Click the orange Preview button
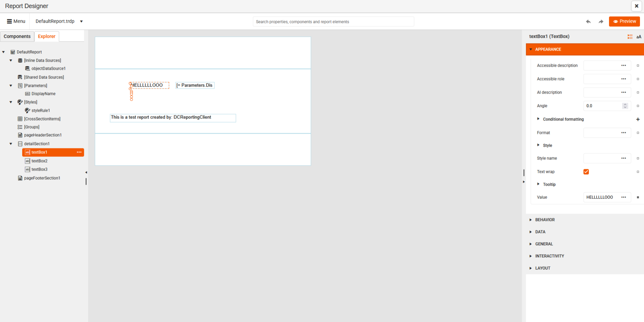The height and width of the screenshot is (322, 644). 624,21
